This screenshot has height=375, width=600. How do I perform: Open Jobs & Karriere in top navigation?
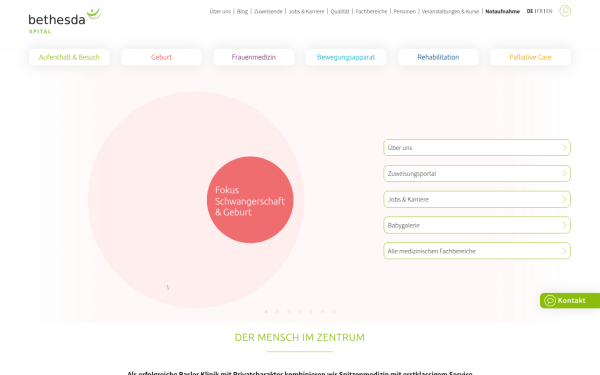coord(307,11)
